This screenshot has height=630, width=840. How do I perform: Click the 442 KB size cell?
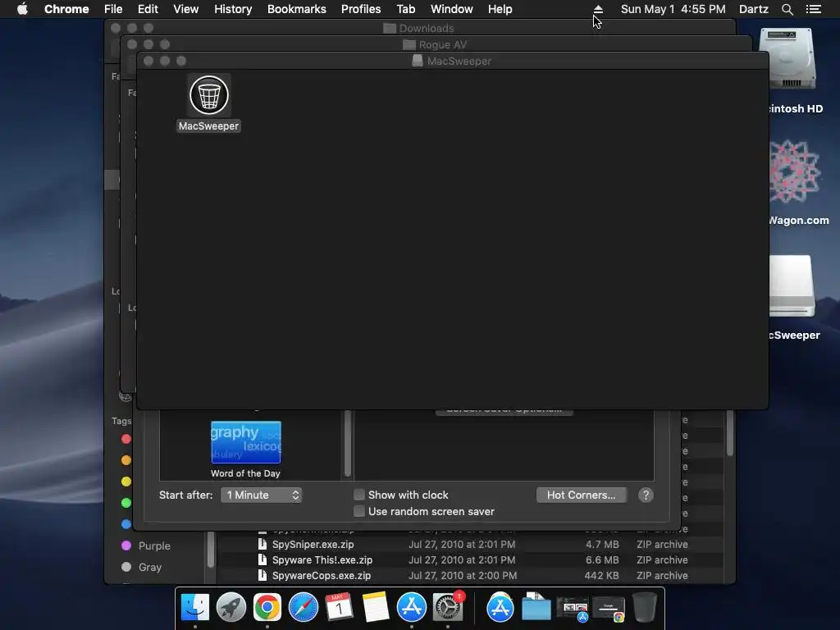pyautogui.click(x=601, y=575)
